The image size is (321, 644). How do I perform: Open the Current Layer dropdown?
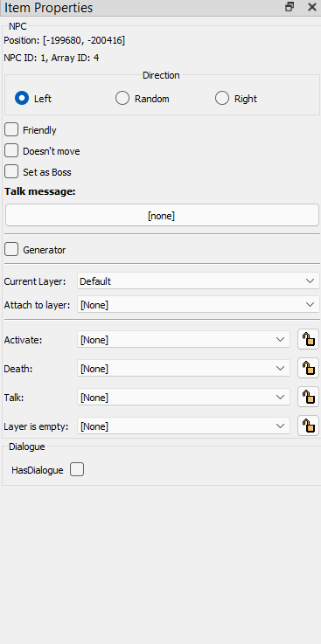coord(199,280)
